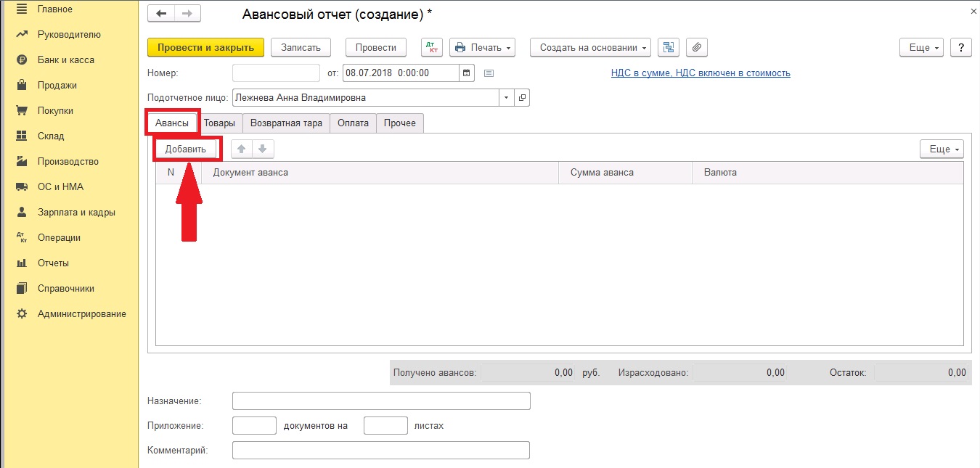980x468 pixels.
Task: Click the Провести и закрыть button
Action: coord(205,47)
